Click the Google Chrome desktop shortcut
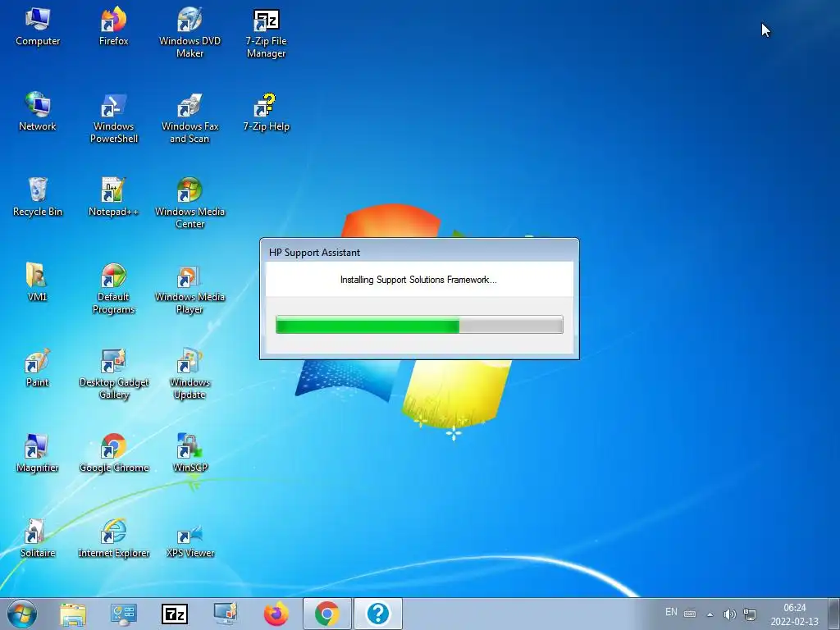 tap(113, 453)
